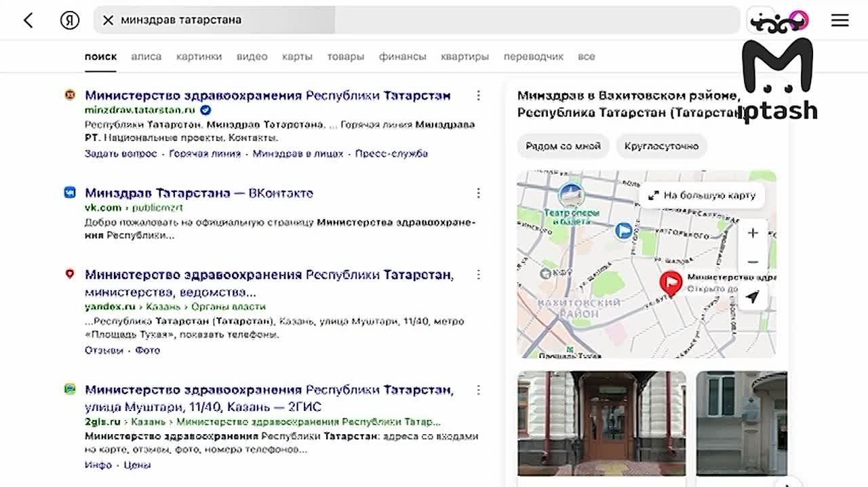Switch to the "карты" tab
This screenshot has height=487, width=868.
[x=297, y=56]
